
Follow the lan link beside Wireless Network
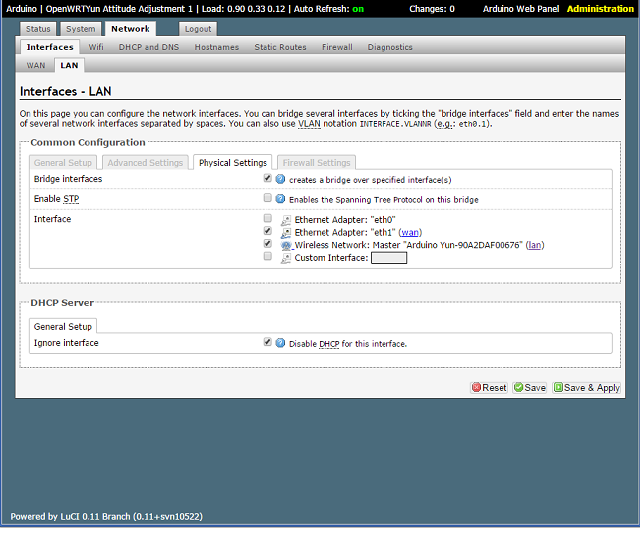(535, 245)
